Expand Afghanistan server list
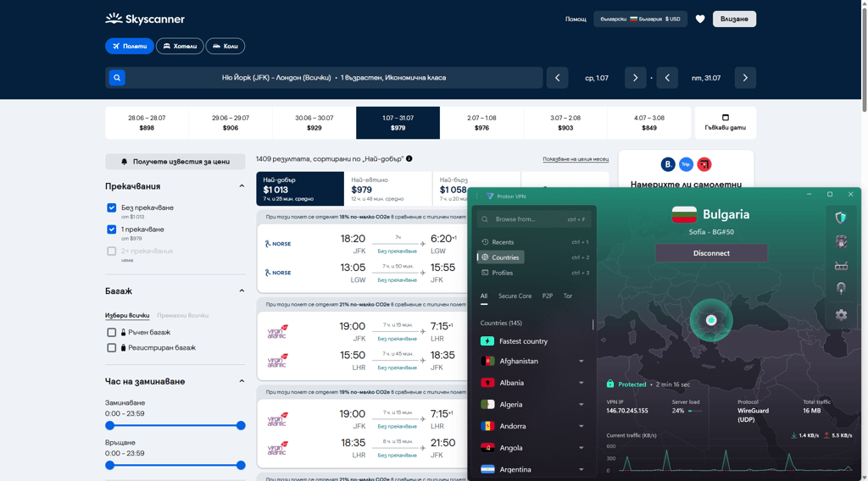The height and width of the screenshot is (481, 868). click(581, 361)
